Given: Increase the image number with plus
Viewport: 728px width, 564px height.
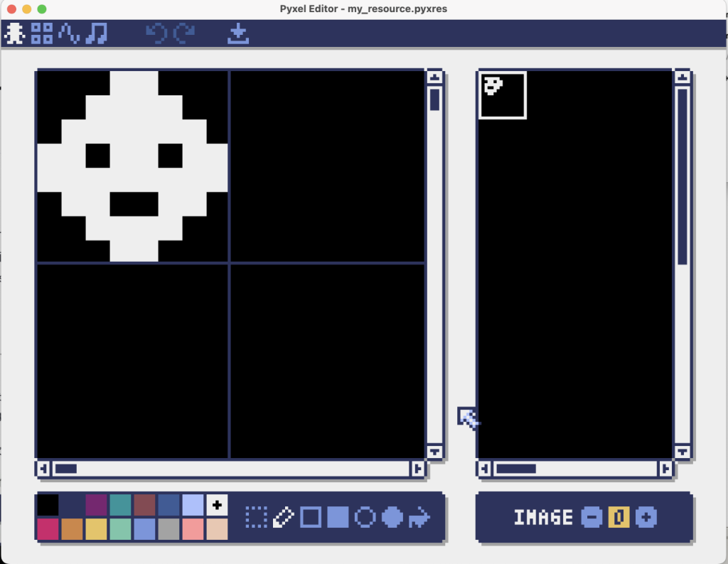Looking at the screenshot, I should (x=646, y=517).
